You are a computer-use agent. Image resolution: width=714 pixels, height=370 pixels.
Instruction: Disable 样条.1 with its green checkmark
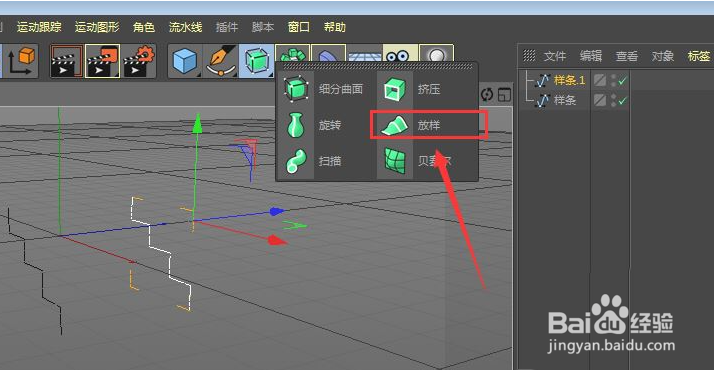click(x=622, y=81)
